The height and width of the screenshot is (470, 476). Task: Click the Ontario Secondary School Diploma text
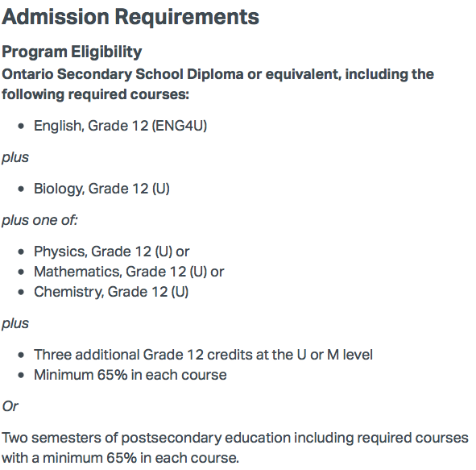(x=122, y=74)
